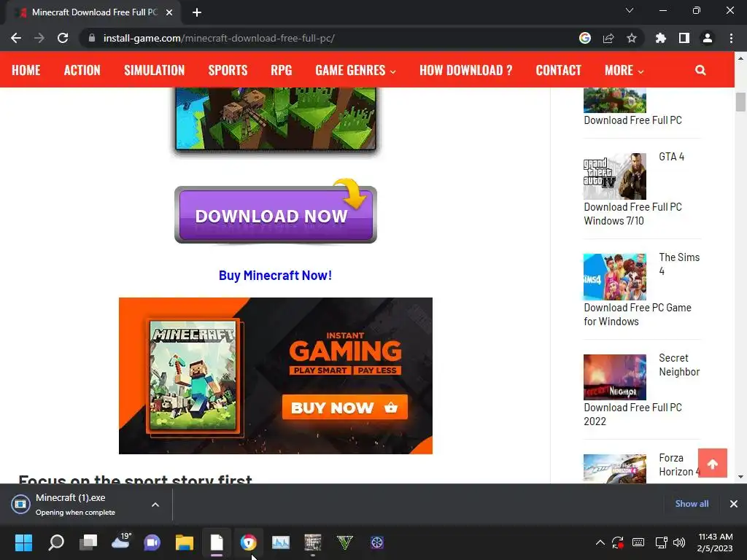
Task: Open Chrome three-dot menu
Action: point(731,38)
